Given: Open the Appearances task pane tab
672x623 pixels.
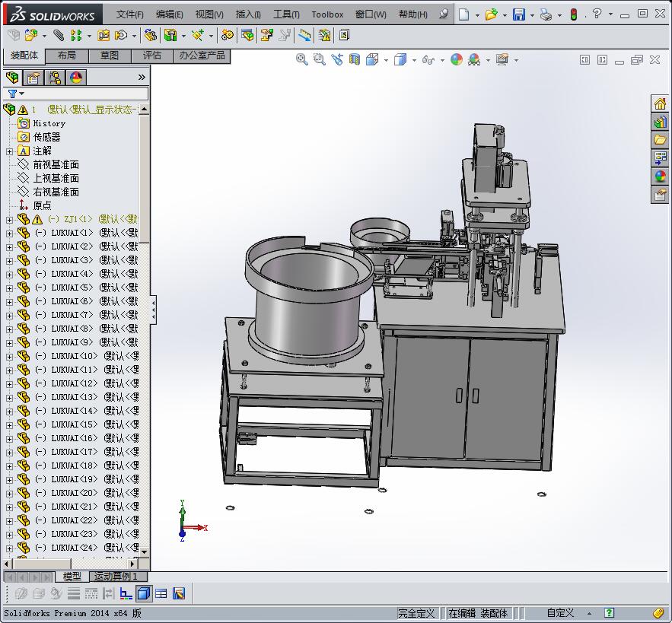Looking at the screenshot, I should [x=660, y=176].
